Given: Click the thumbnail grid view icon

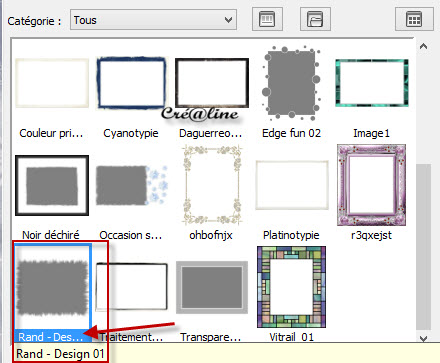Looking at the screenshot, I should point(414,19).
